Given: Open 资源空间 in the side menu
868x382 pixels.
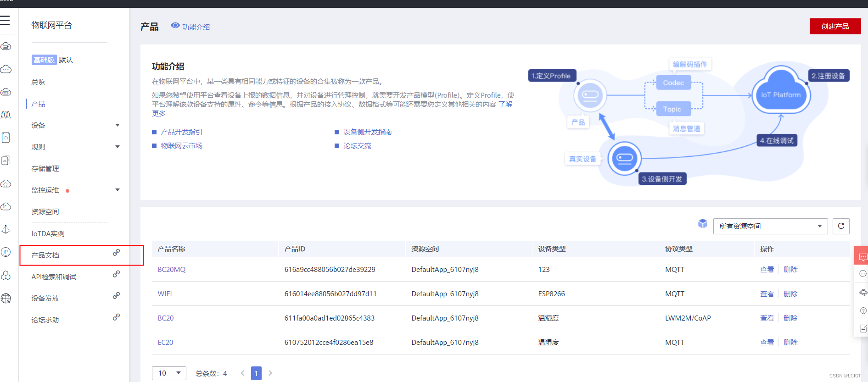Looking at the screenshot, I should click(45, 212).
